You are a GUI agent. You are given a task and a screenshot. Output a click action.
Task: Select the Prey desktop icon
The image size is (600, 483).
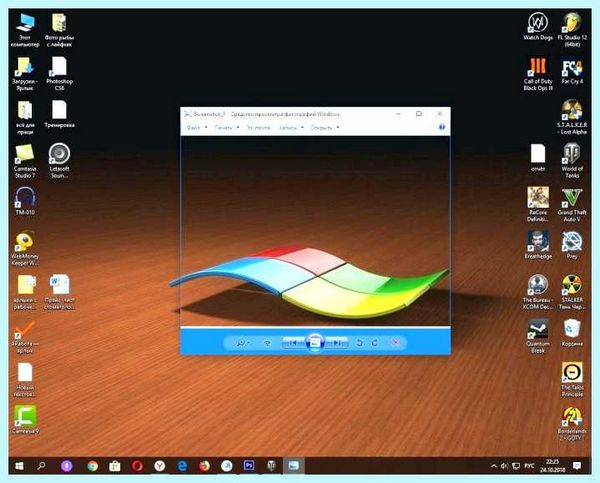(x=572, y=245)
